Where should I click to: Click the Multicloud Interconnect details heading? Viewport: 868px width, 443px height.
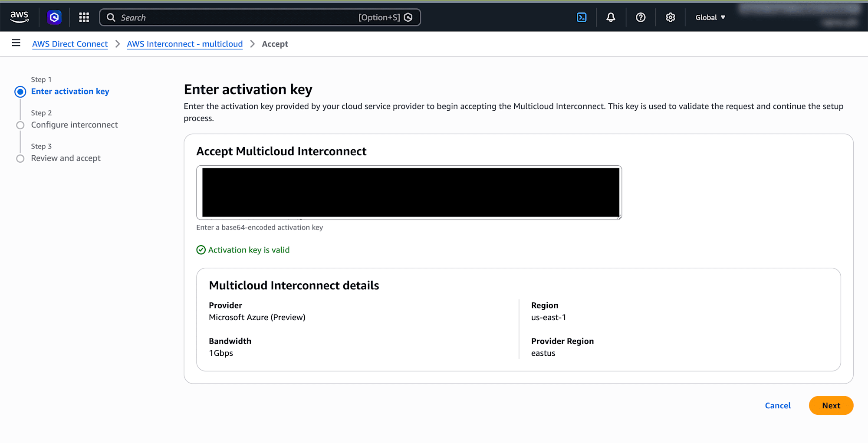pos(294,285)
